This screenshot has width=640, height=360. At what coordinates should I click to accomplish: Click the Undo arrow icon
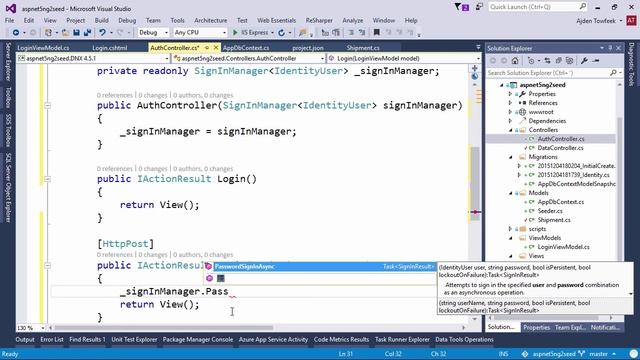tap(102, 32)
